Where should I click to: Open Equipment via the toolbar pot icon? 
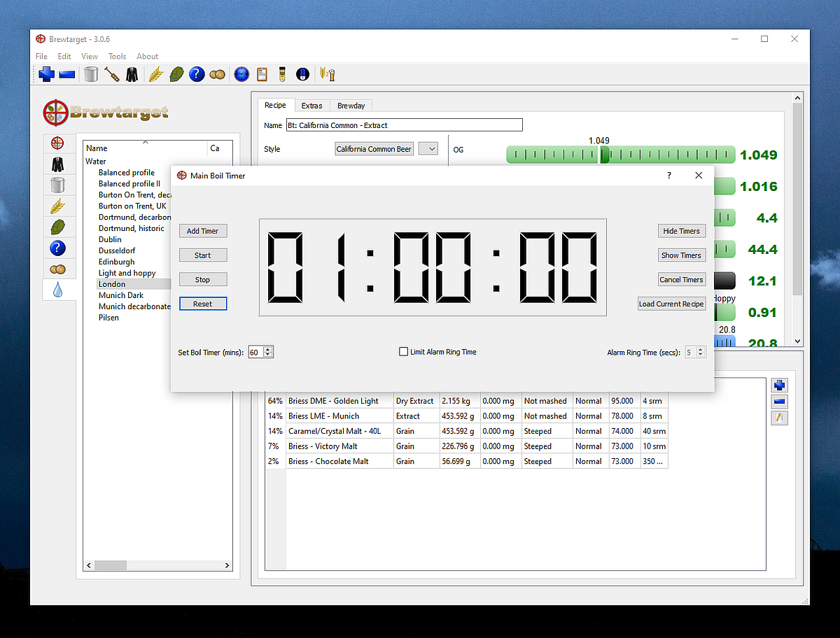tap(91, 73)
